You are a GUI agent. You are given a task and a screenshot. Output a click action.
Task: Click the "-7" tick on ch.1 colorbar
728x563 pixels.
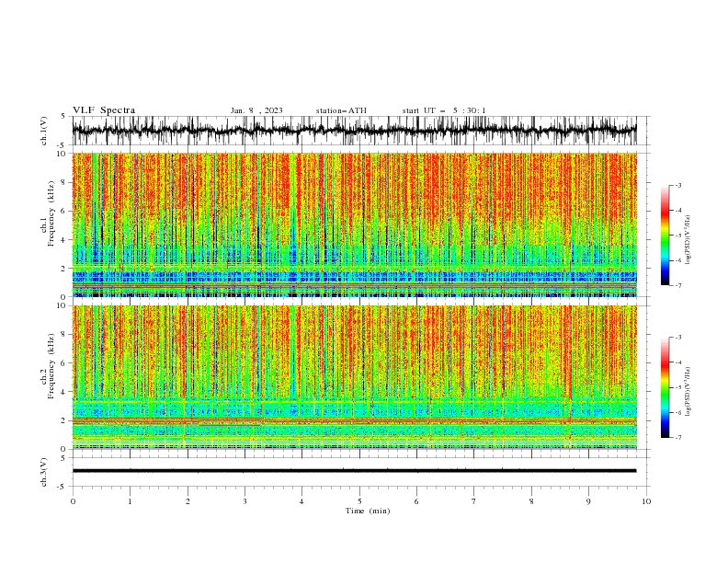point(678,285)
